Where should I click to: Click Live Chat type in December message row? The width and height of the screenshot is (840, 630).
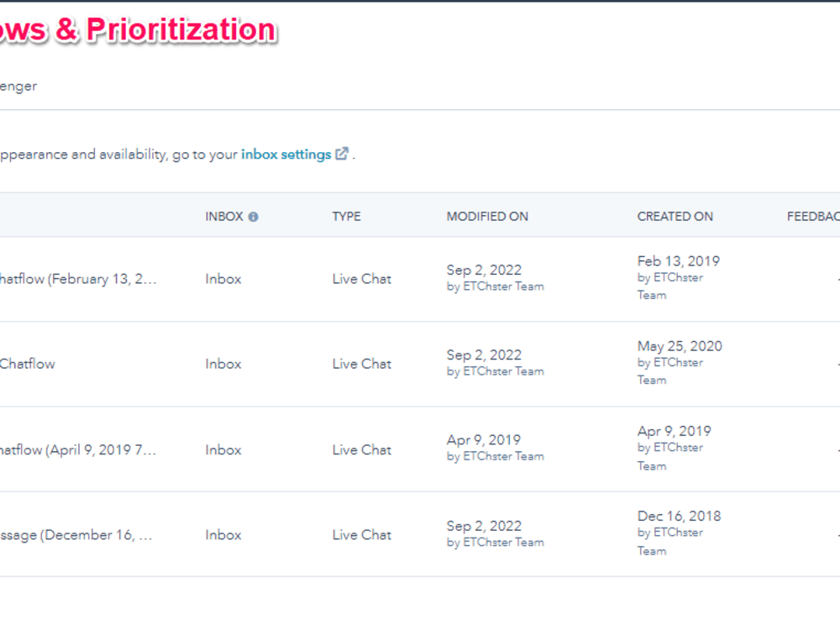(x=361, y=535)
